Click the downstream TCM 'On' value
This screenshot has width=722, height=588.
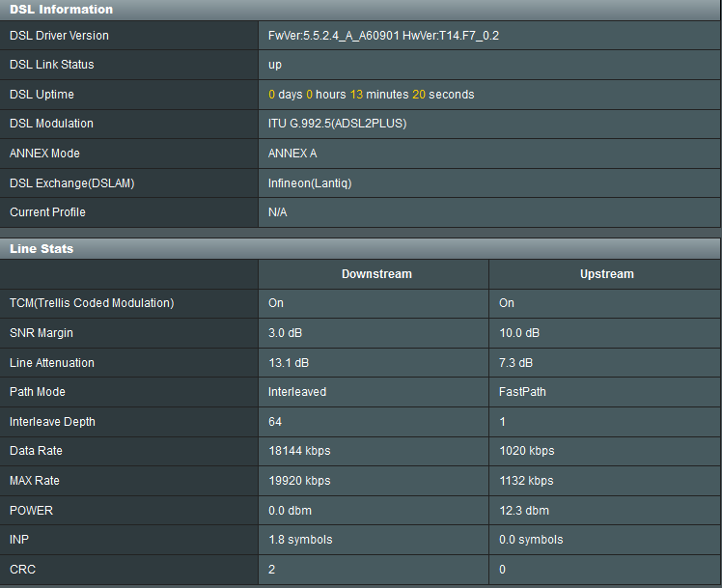pos(276,303)
